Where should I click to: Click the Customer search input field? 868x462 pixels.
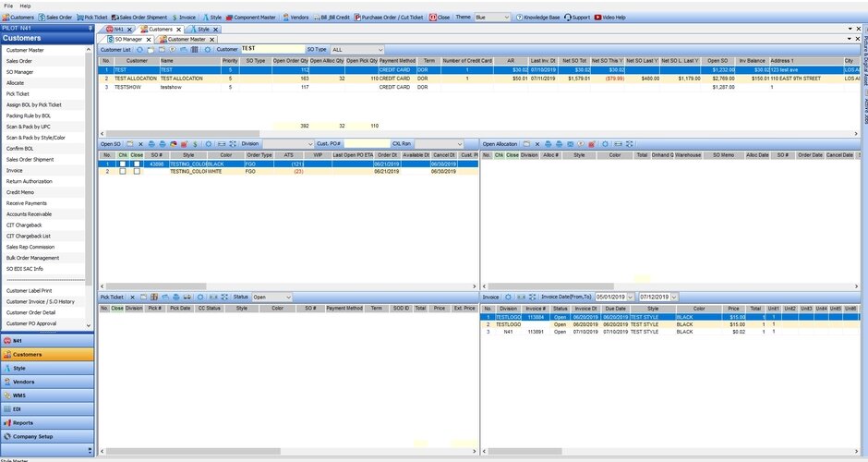pyautogui.click(x=272, y=49)
